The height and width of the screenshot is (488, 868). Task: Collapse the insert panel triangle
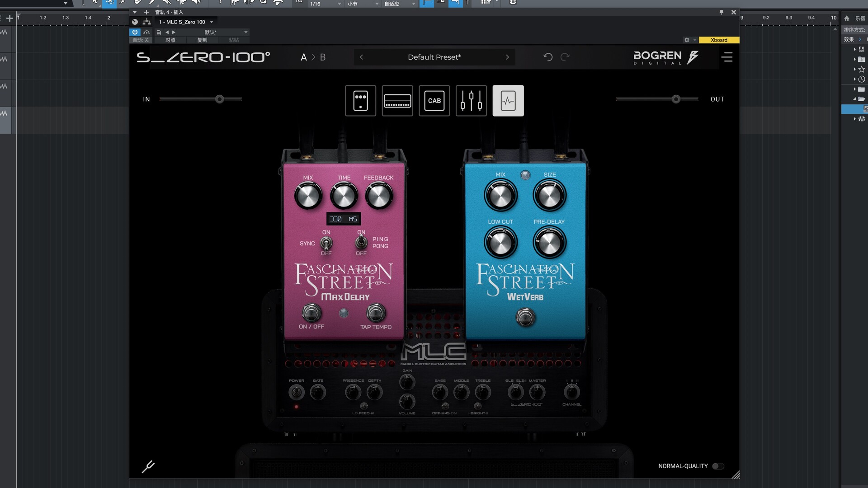click(x=135, y=12)
